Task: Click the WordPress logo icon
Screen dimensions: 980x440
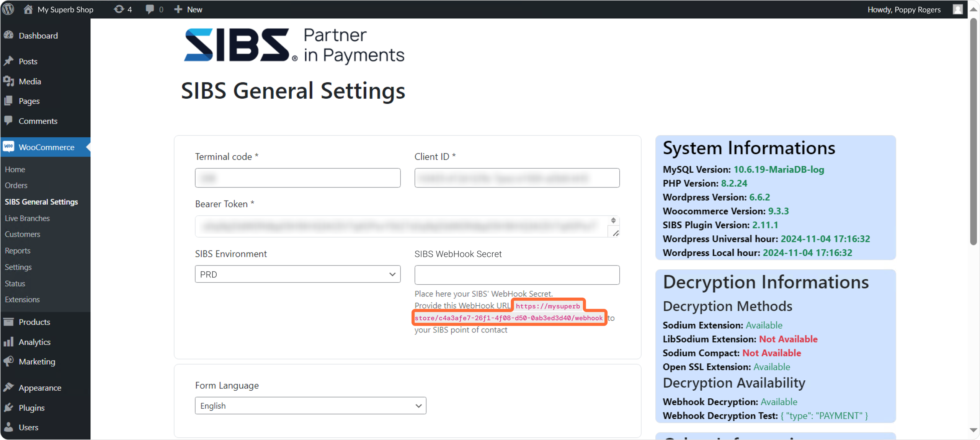Action: [x=8, y=9]
